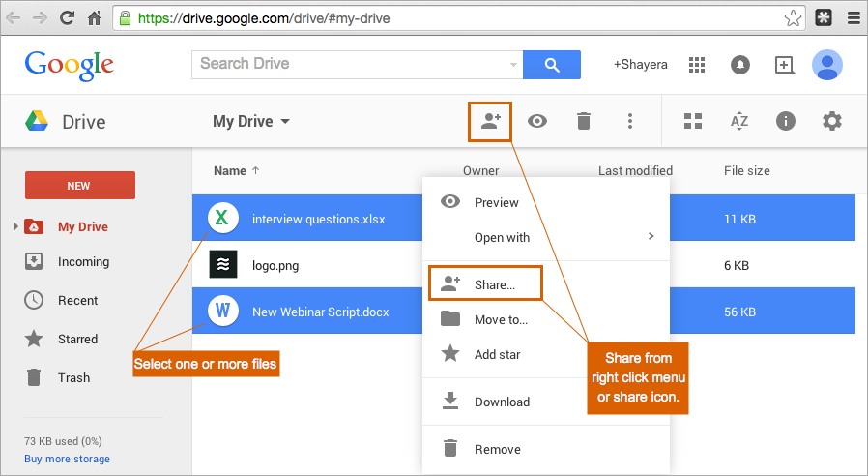Viewport: 868px width, 476px height.
Task: Sort by the Name column header
Action: tap(236, 170)
